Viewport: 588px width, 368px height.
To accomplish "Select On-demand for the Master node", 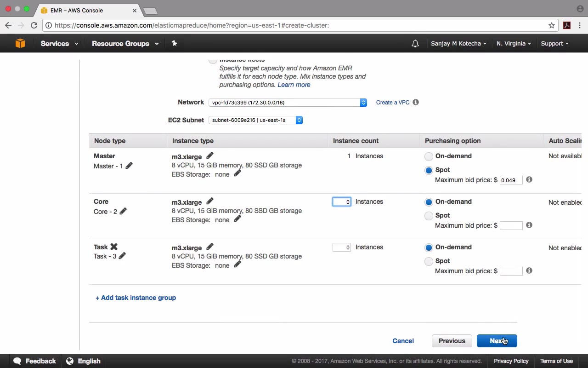I will point(429,156).
